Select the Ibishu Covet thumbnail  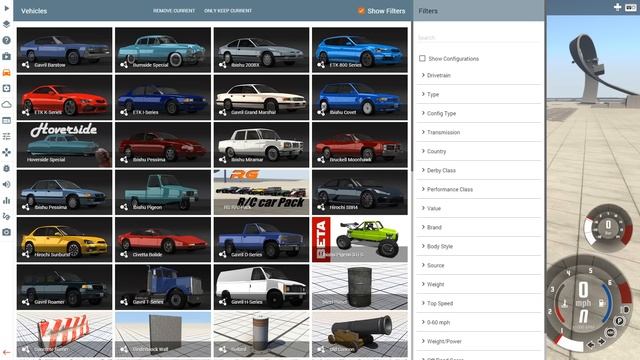[x=360, y=97]
